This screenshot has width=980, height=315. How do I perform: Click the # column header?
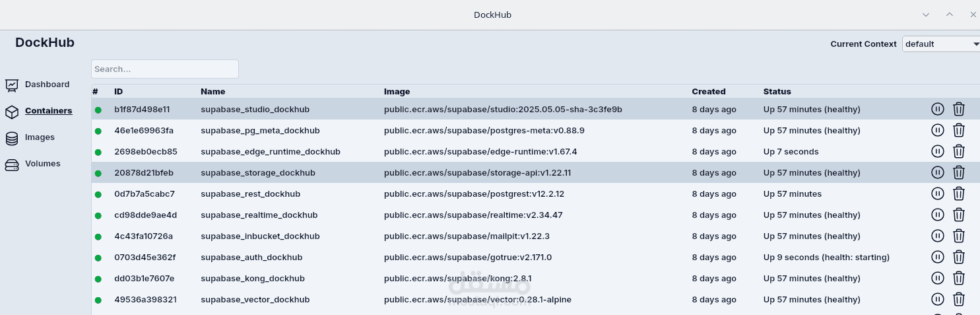point(95,92)
